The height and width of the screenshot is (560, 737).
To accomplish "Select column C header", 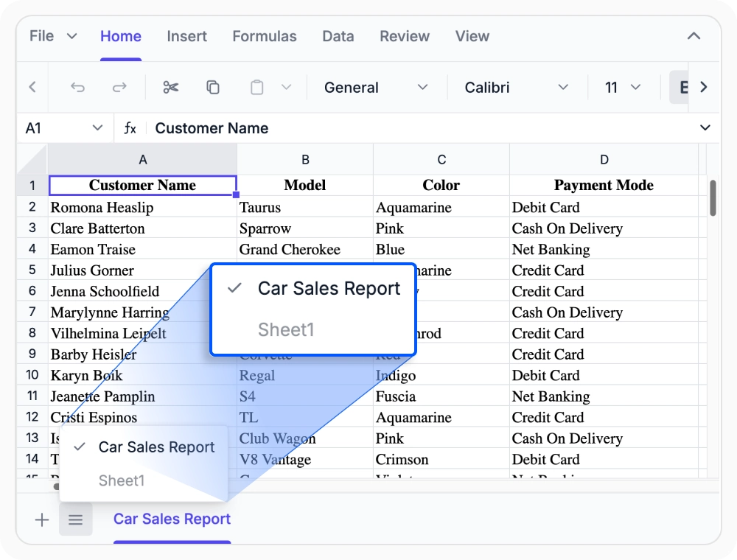I will (x=441, y=160).
